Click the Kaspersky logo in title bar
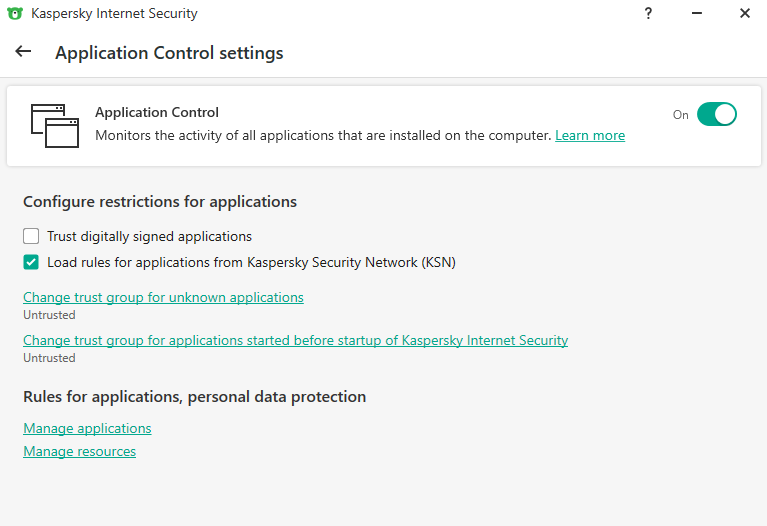The width and height of the screenshot is (767, 526). coord(15,14)
